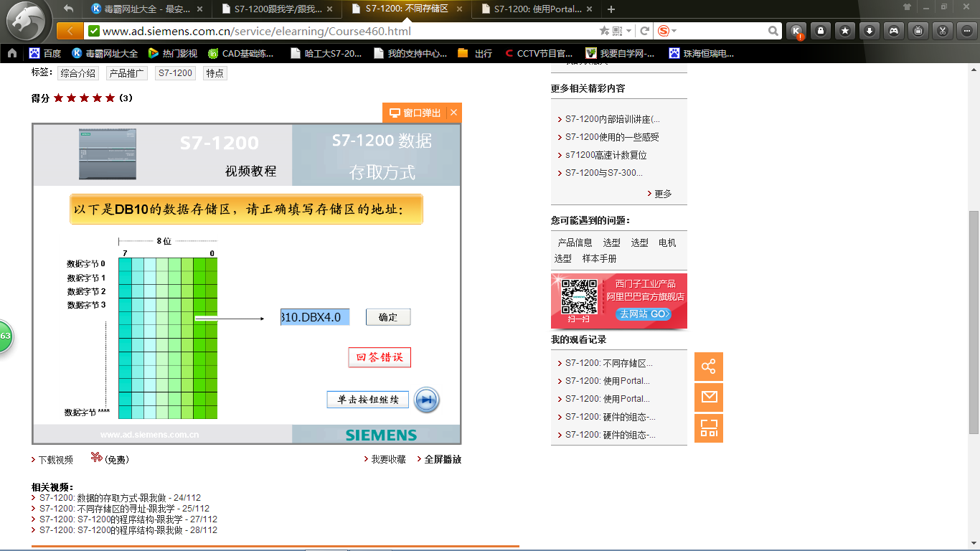Click the orange QR scan icon
Screen dimensions: 980x551
709,428
